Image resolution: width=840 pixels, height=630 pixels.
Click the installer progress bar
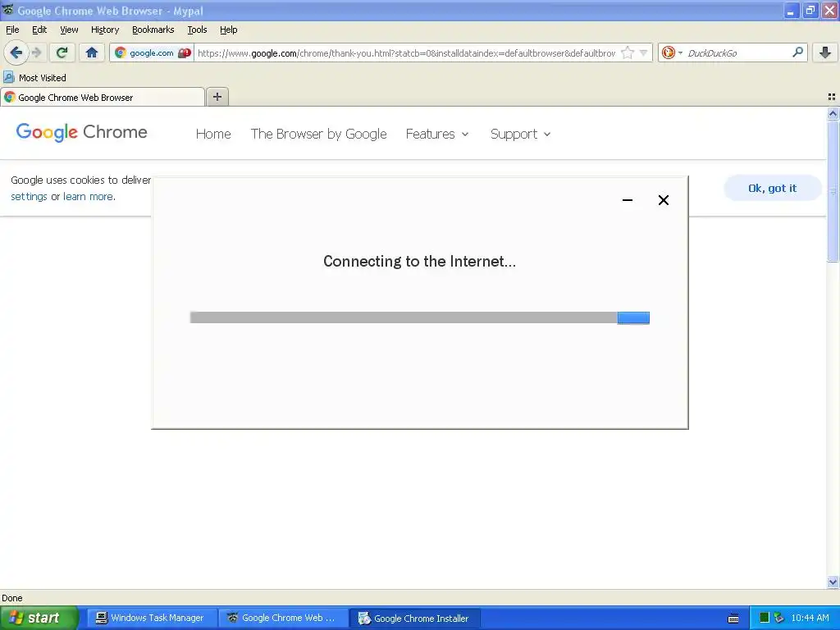[419, 317]
